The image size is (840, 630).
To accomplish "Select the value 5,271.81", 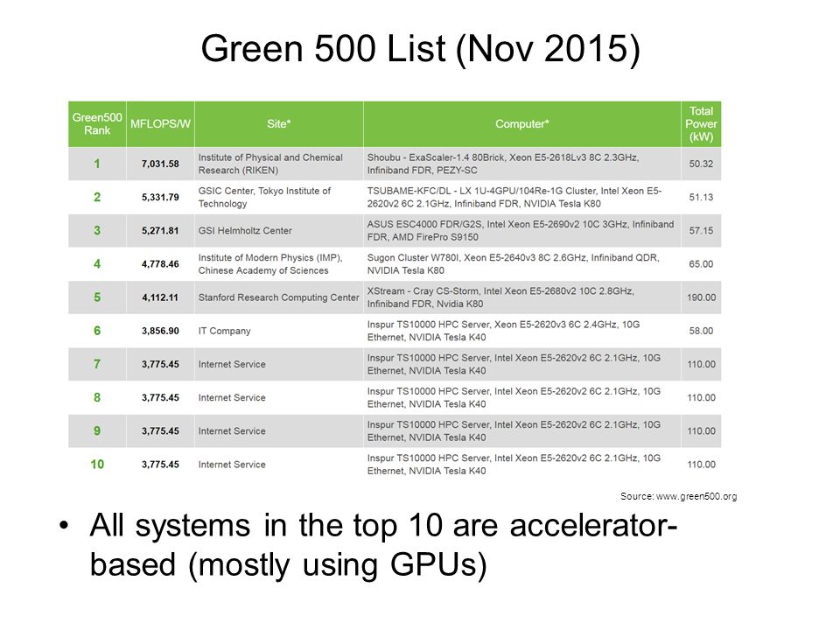I will [160, 230].
